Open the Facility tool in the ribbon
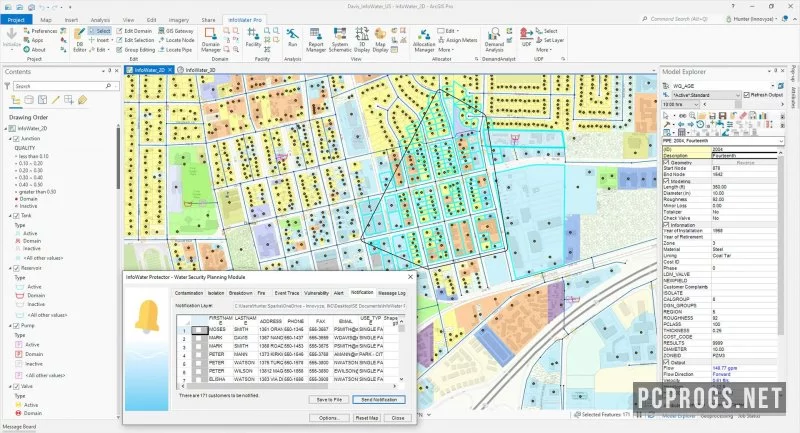This screenshot has width=800, height=433. tap(253, 38)
